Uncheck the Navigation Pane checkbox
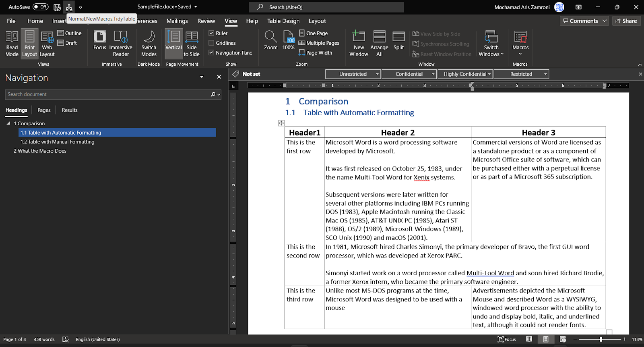 tap(211, 52)
